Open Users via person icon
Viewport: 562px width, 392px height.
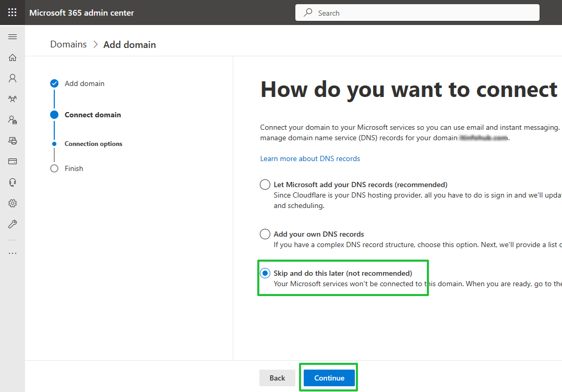[x=13, y=78]
